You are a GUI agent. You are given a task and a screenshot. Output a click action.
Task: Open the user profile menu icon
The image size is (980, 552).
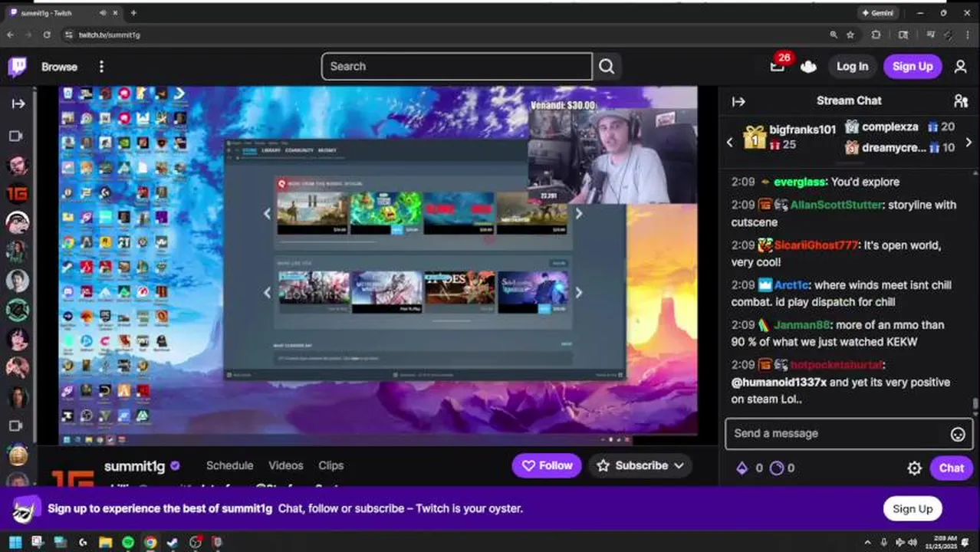(x=960, y=67)
